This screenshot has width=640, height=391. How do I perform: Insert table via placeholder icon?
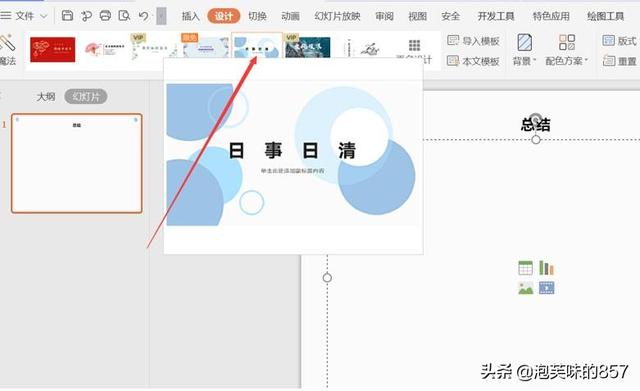pyautogui.click(x=525, y=268)
